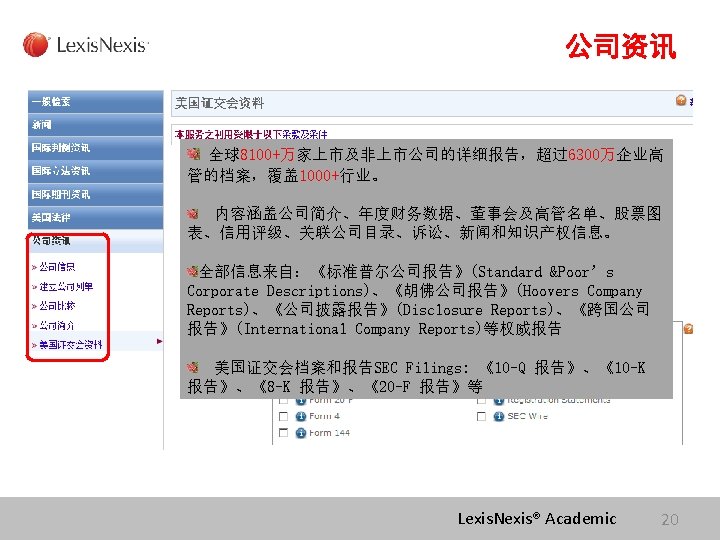Open the 国际期刊资讯 sidebar section
The image size is (720, 540).
96,195
